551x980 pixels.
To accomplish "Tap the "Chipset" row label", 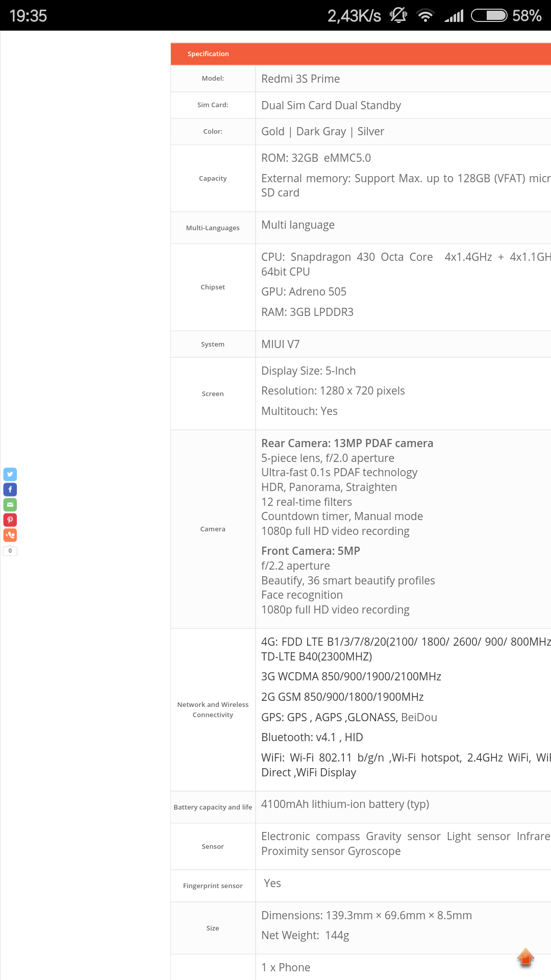I will [x=213, y=287].
